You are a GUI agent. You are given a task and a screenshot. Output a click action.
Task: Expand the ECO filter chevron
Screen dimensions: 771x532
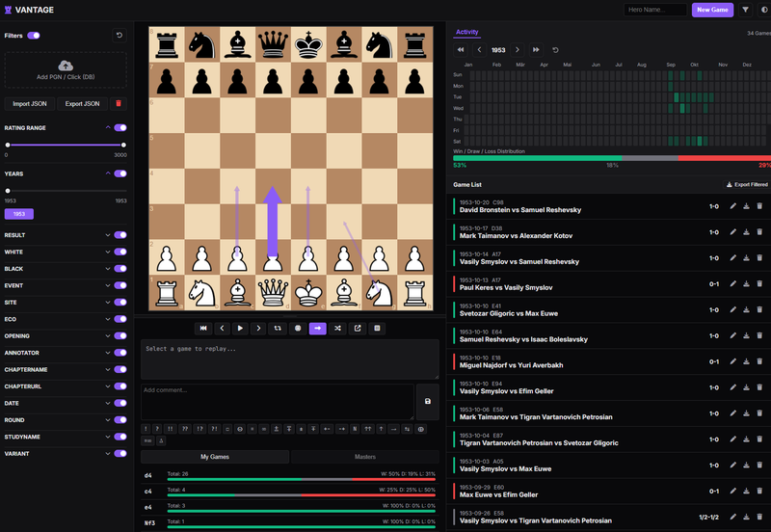[106, 319]
